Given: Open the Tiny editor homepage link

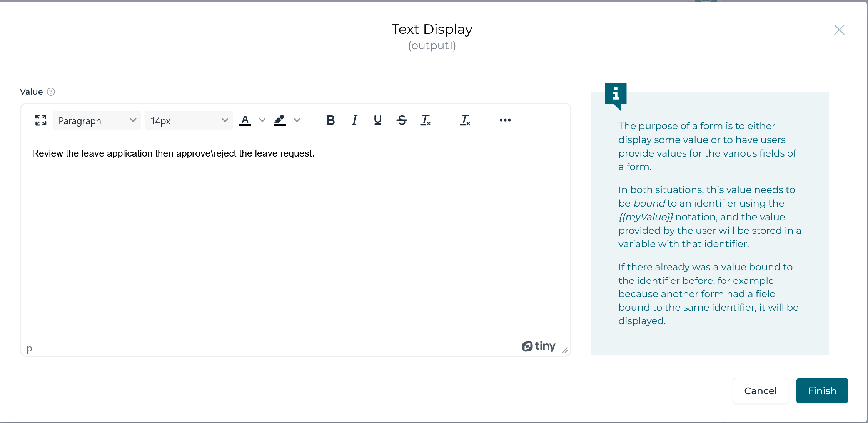Looking at the screenshot, I should tap(538, 346).
